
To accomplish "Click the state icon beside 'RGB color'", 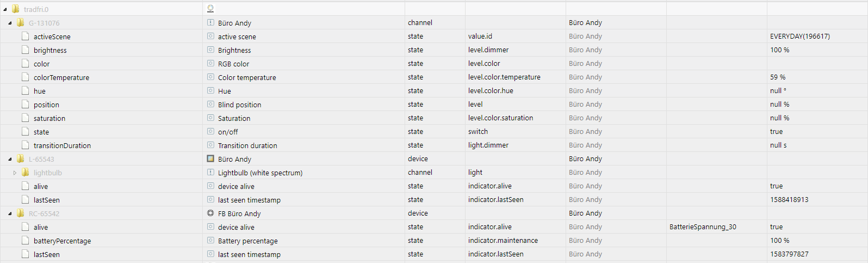I will tap(210, 63).
